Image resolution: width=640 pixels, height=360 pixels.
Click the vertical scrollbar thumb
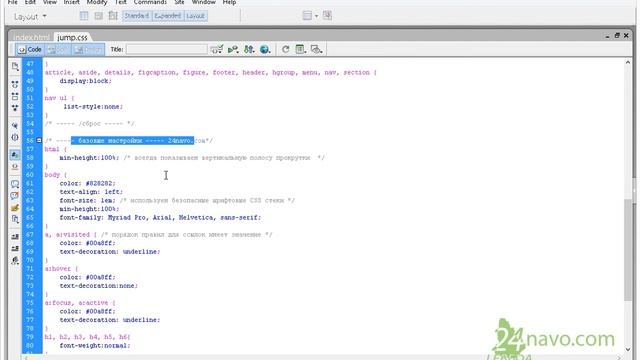pyautogui.click(x=628, y=250)
